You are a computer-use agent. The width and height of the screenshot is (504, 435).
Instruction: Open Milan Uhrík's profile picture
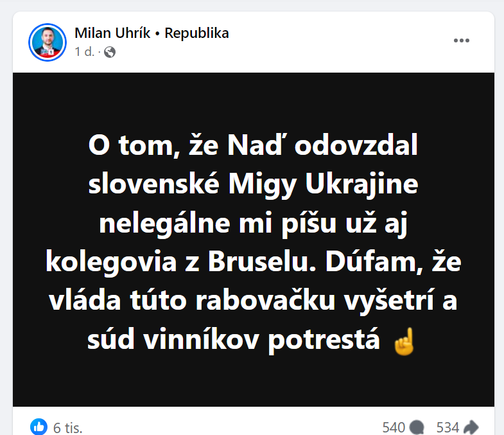48,42
